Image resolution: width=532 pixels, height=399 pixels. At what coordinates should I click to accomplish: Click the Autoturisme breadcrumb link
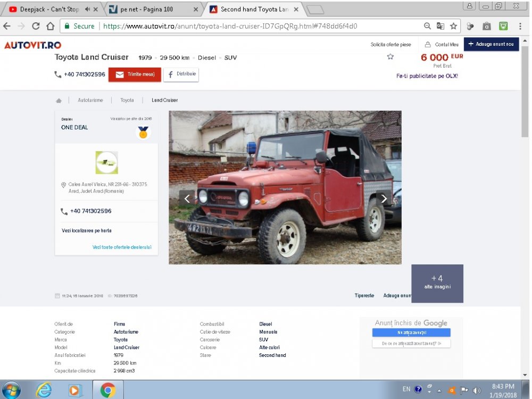coord(89,100)
